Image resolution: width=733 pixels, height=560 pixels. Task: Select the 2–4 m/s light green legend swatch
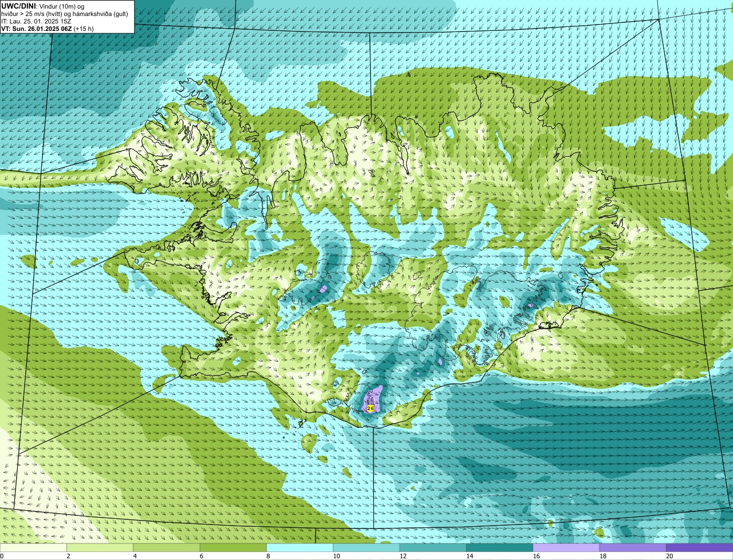pyautogui.click(x=100, y=547)
